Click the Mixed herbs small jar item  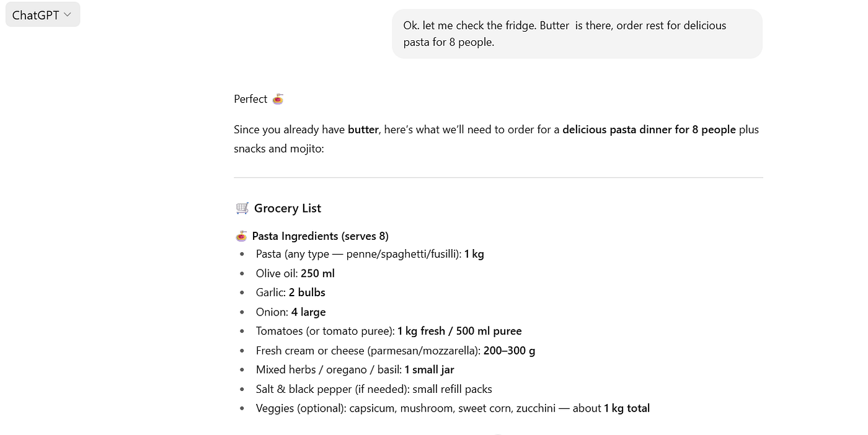pos(355,369)
